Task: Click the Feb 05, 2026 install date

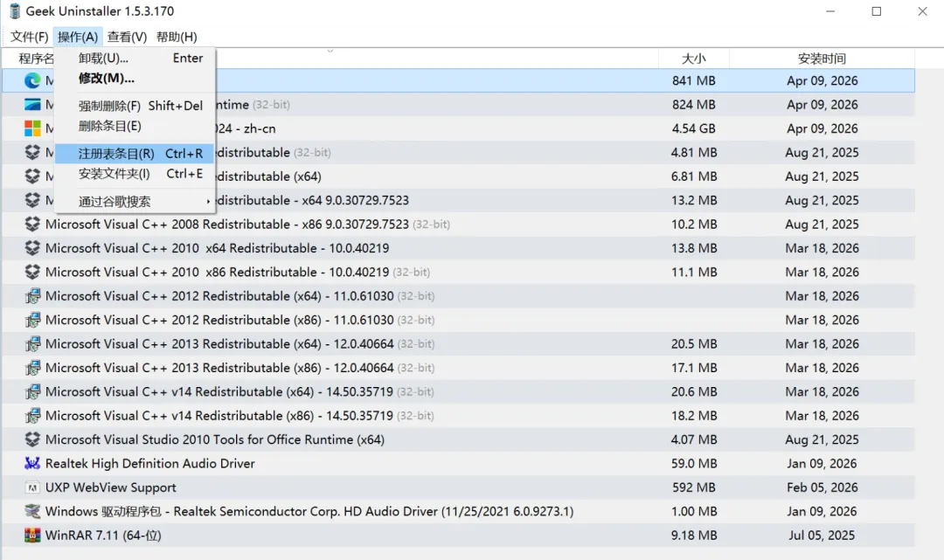Action: pyautogui.click(x=822, y=487)
